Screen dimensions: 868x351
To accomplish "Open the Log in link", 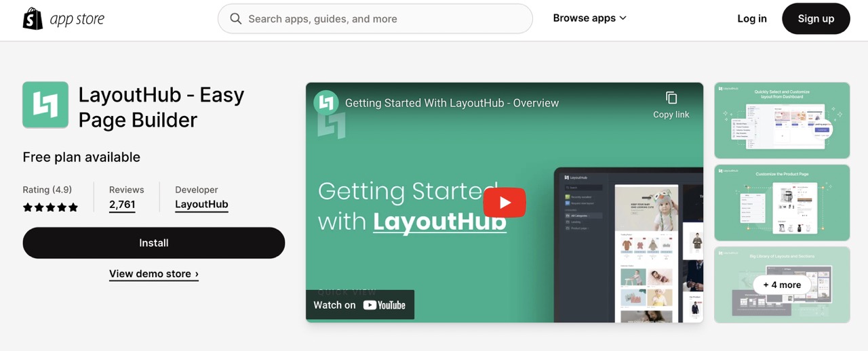I will coord(752,19).
